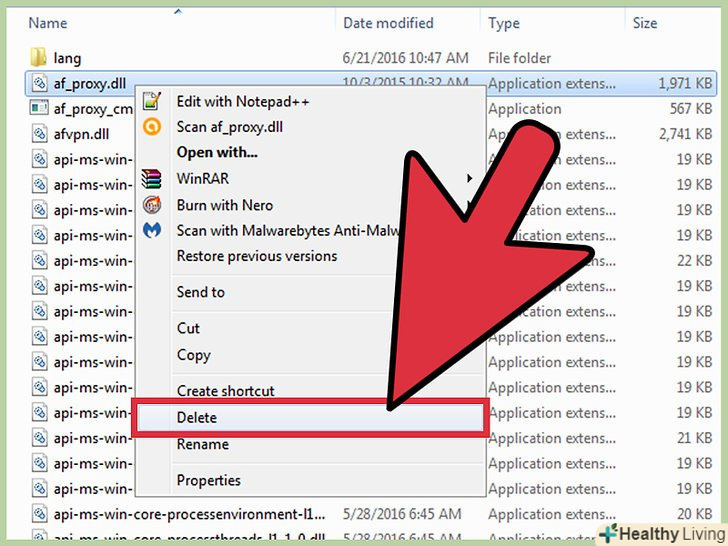Click the lang folder icon
728x546 pixels.
click(39, 58)
